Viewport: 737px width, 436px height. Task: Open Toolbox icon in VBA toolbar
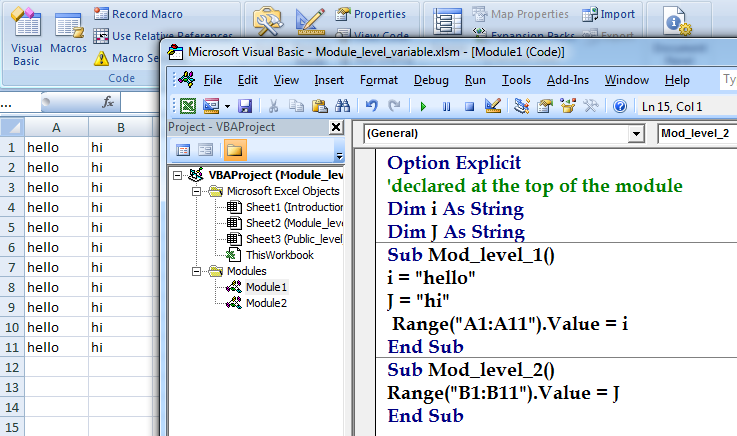click(x=591, y=106)
